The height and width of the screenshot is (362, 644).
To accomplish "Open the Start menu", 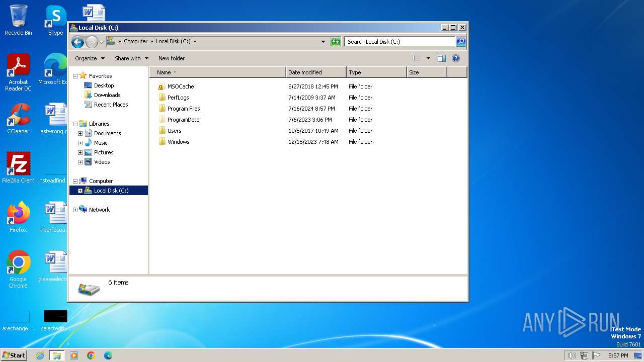I will [x=14, y=355].
